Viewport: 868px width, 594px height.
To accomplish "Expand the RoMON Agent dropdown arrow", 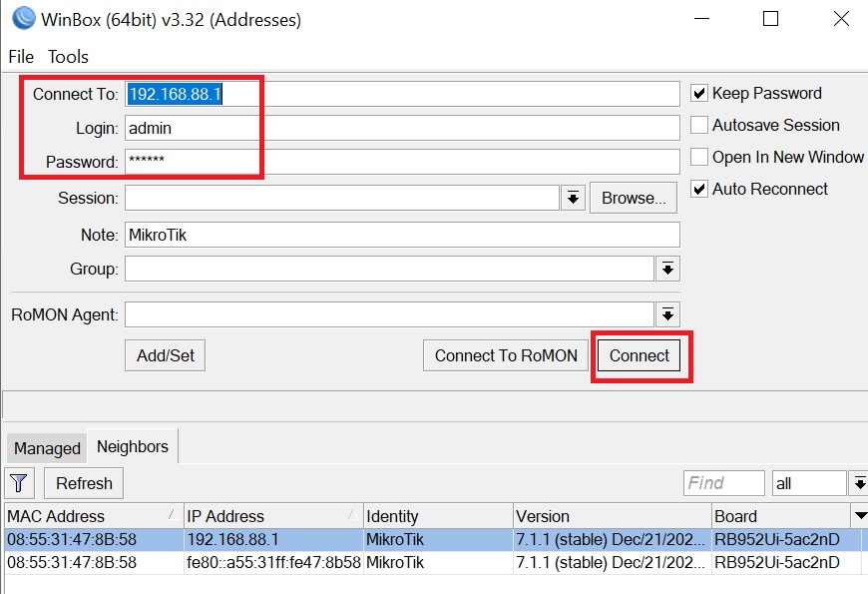I will 667,314.
